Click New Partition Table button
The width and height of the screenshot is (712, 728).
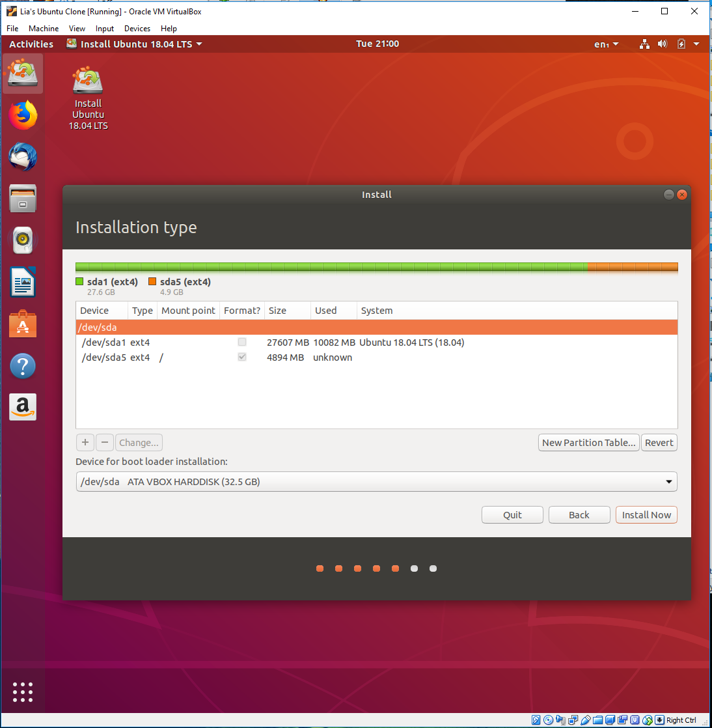(x=588, y=442)
